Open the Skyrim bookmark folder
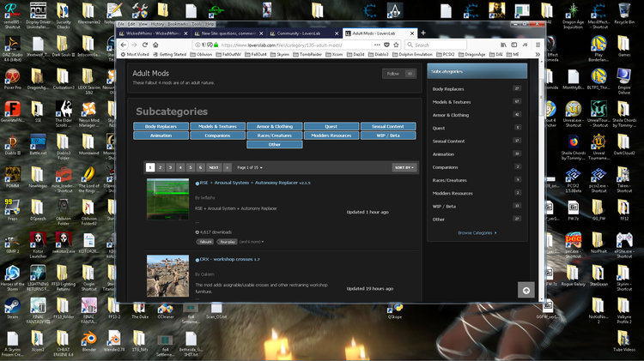 [280, 54]
